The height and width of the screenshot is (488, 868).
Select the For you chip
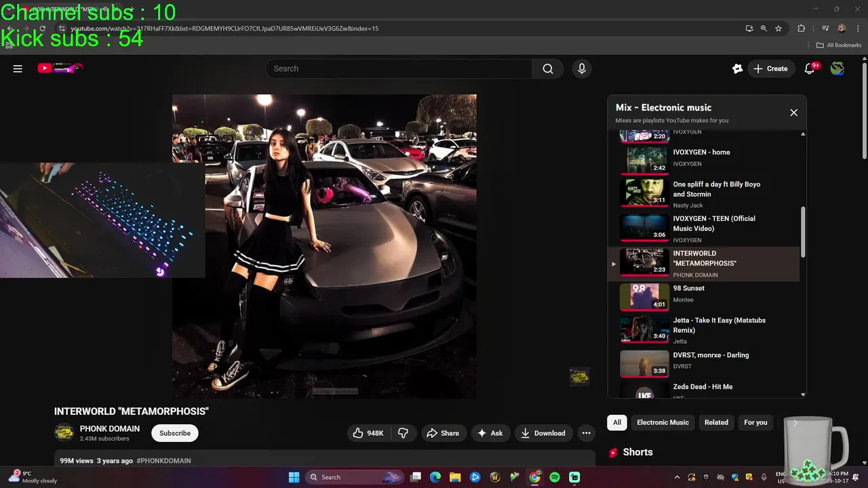point(755,422)
